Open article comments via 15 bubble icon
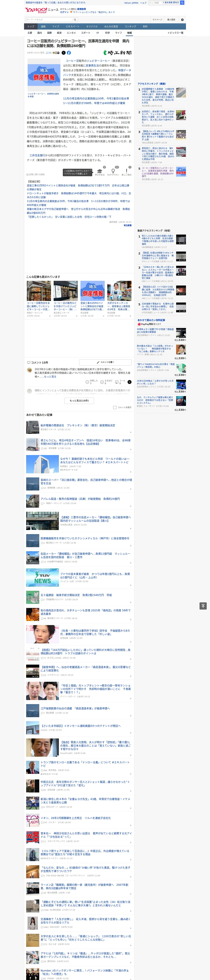 coord(49,53)
